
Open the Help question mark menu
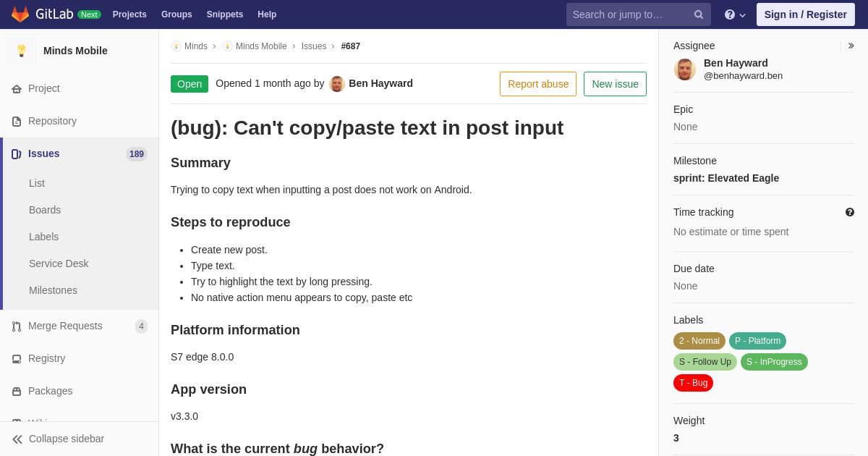click(x=734, y=14)
